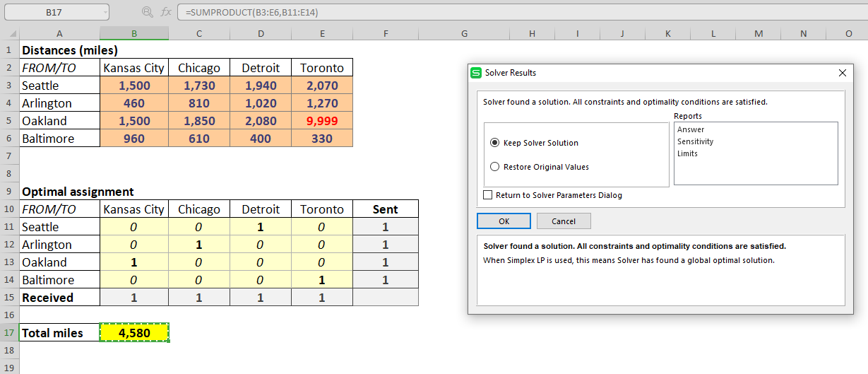Select Keep Solver Solution option
The width and height of the screenshot is (868, 374).
pos(494,143)
